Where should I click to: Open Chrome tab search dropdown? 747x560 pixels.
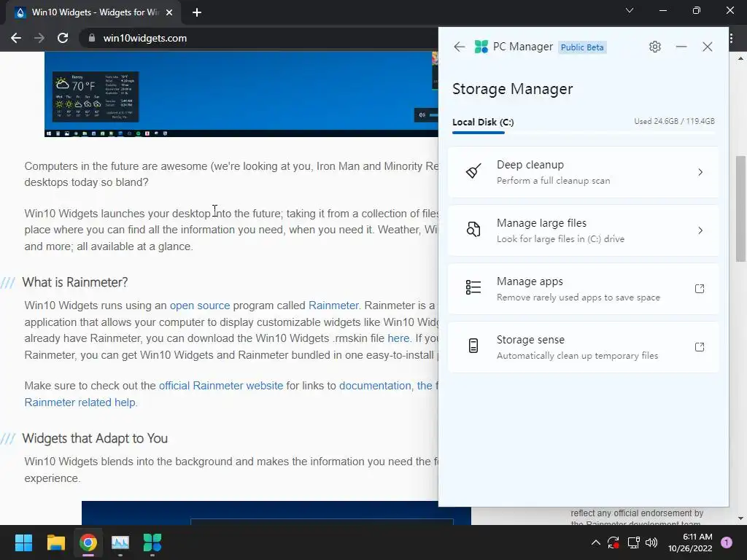[x=630, y=10]
